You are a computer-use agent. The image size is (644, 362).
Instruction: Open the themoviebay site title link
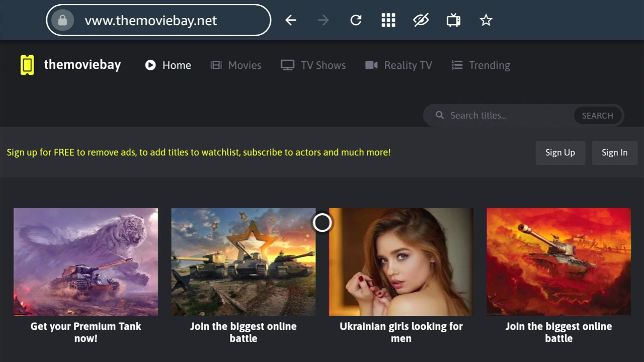pos(83,65)
